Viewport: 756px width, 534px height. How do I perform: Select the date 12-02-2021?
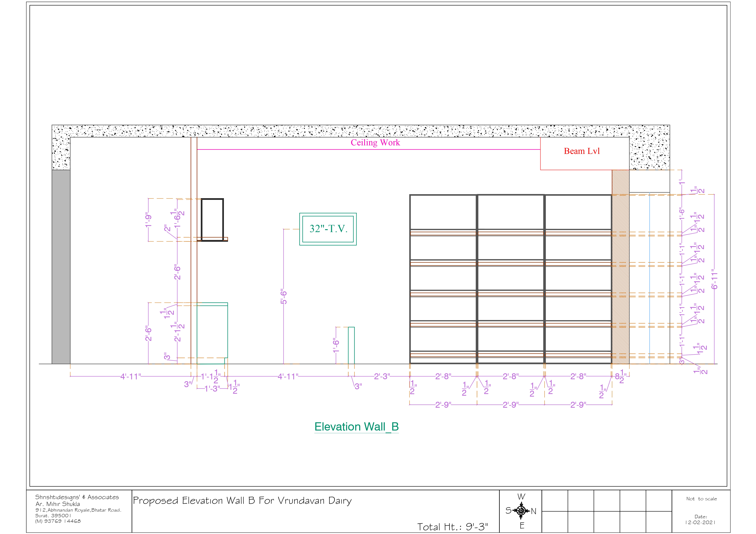701,522
